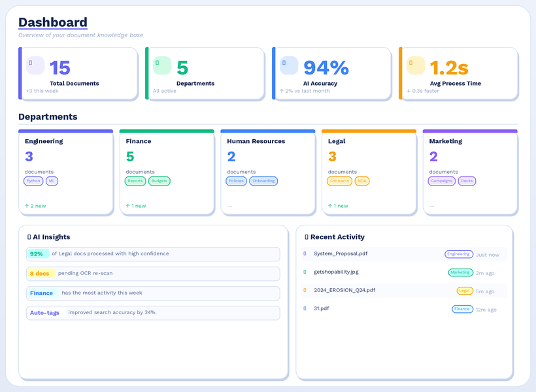
Task: Click the Dashboard page heading
Action: click(53, 22)
